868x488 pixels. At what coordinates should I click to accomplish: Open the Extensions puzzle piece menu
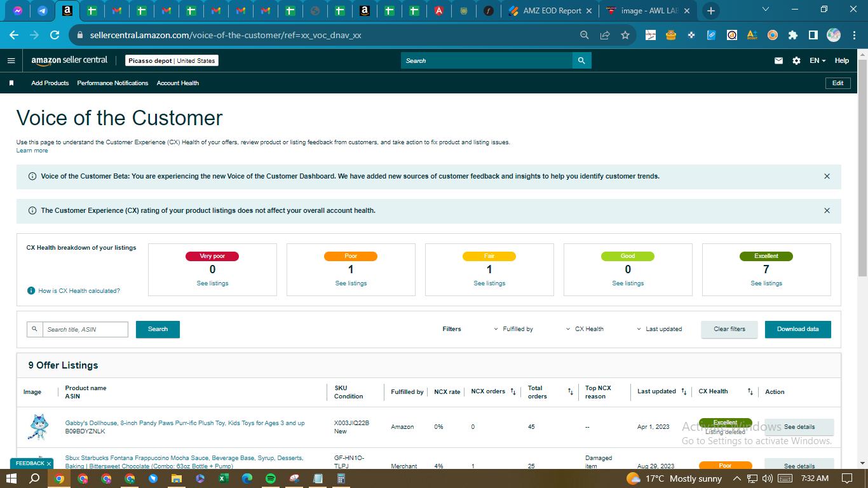792,35
